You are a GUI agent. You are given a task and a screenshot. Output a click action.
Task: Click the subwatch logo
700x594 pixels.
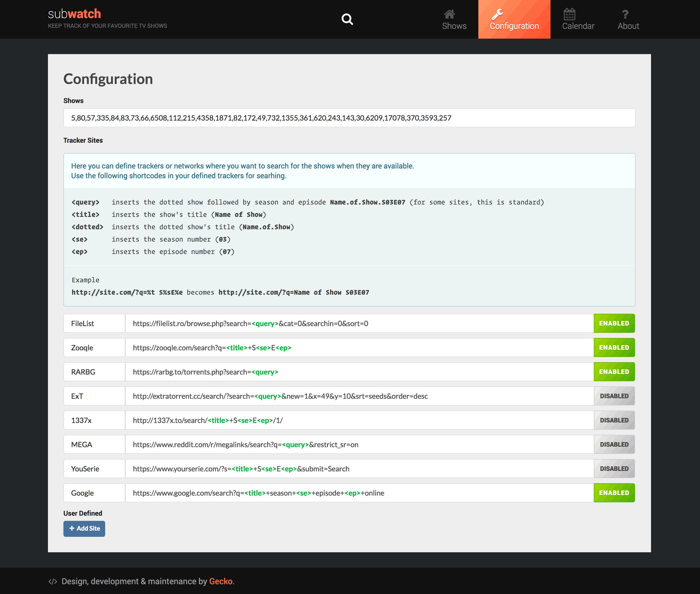coord(74,14)
